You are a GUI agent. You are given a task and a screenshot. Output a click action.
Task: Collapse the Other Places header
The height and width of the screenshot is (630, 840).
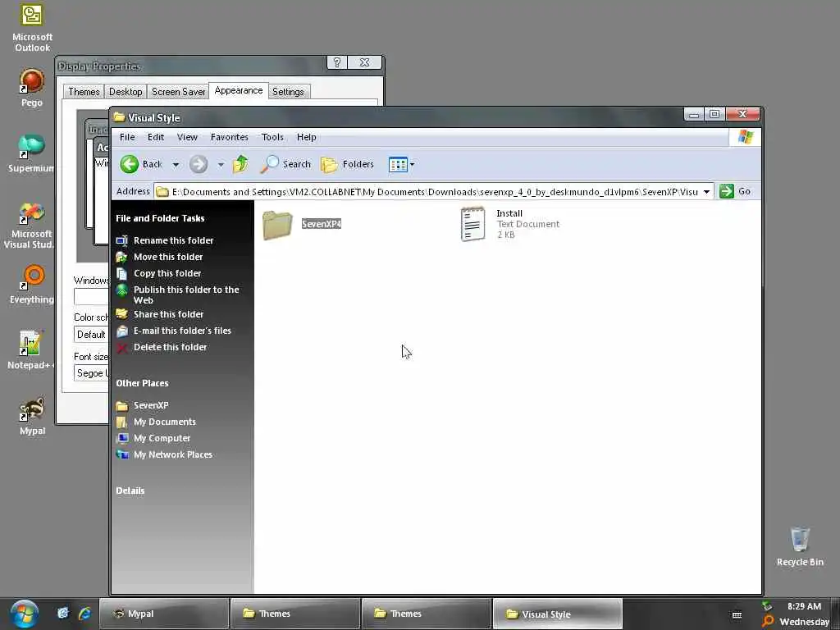(x=143, y=383)
